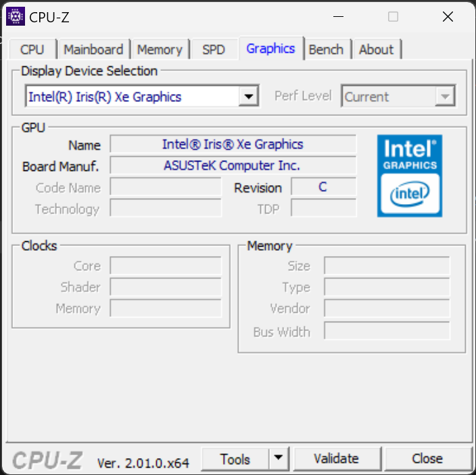The height and width of the screenshot is (475, 476).
Task: Click the Clocks Shader field
Action: tap(166, 286)
